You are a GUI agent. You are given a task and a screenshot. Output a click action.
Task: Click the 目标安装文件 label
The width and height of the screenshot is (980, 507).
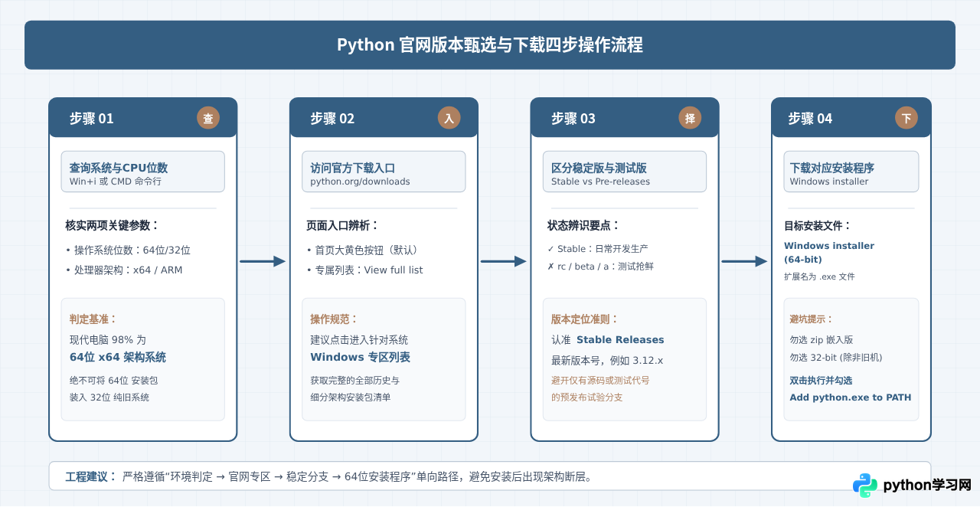click(x=818, y=226)
